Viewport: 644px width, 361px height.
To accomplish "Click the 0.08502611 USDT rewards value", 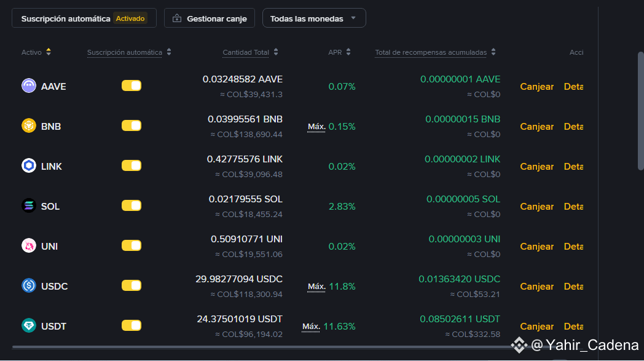I will 460,319.
